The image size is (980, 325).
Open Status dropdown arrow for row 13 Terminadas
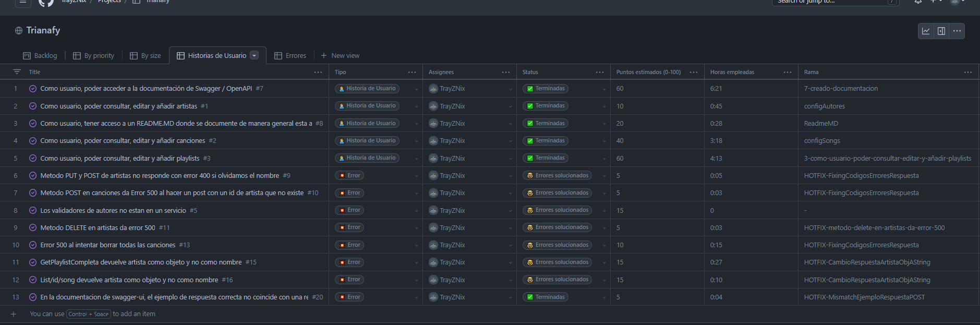604,297
